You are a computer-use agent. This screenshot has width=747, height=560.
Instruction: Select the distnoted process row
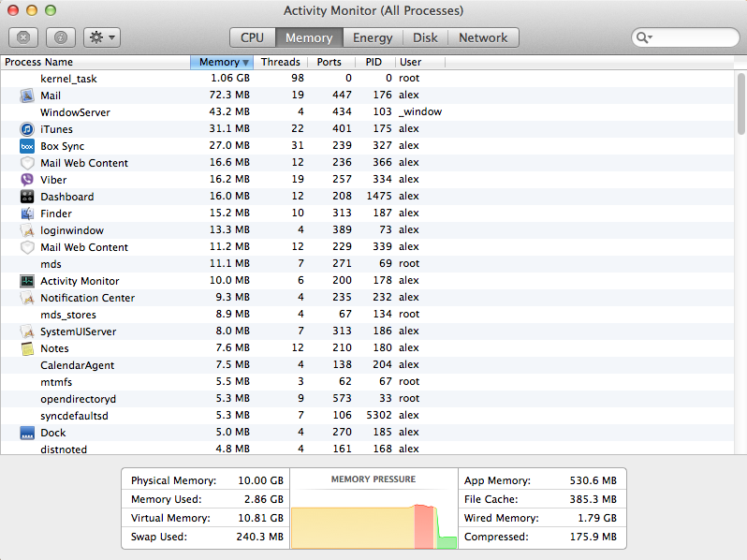point(367,449)
